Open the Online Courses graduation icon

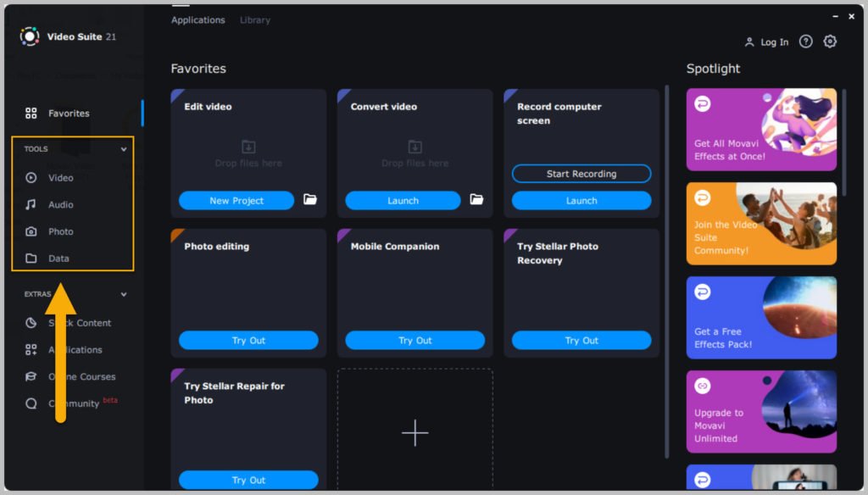(x=31, y=376)
